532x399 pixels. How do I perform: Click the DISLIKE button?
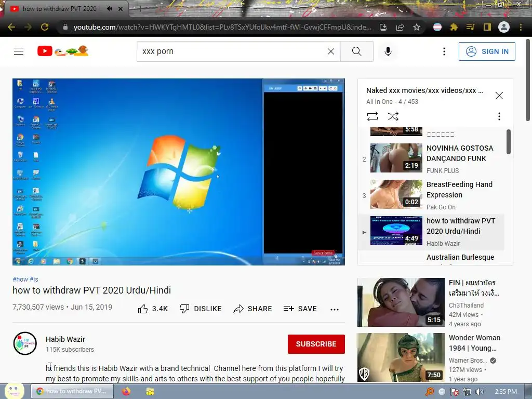click(x=201, y=309)
